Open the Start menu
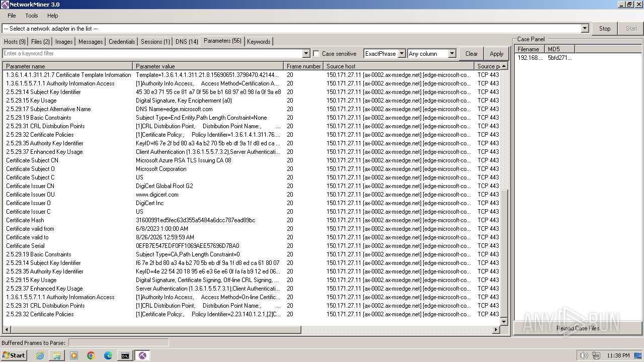 tap(14, 355)
